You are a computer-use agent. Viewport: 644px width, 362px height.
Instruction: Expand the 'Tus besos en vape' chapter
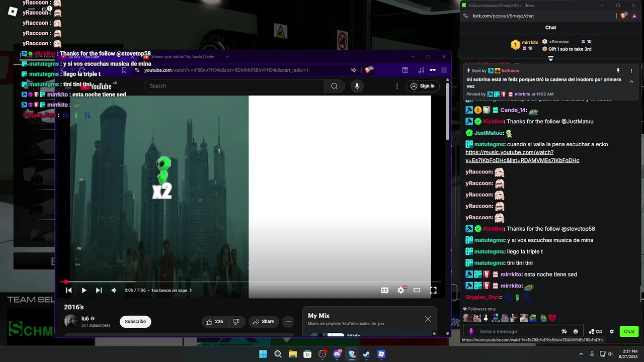pyautogui.click(x=172, y=290)
